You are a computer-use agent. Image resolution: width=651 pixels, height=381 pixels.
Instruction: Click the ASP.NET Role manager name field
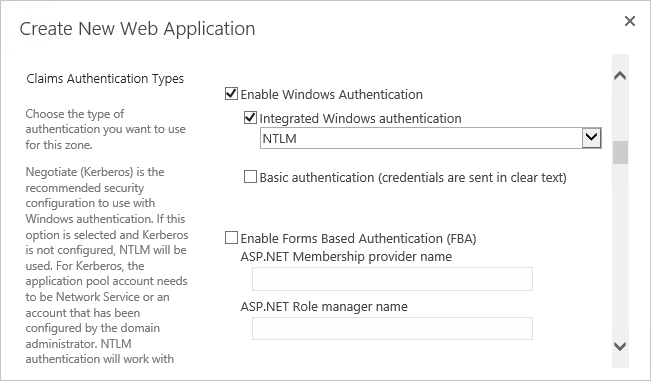click(x=392, y=328)
